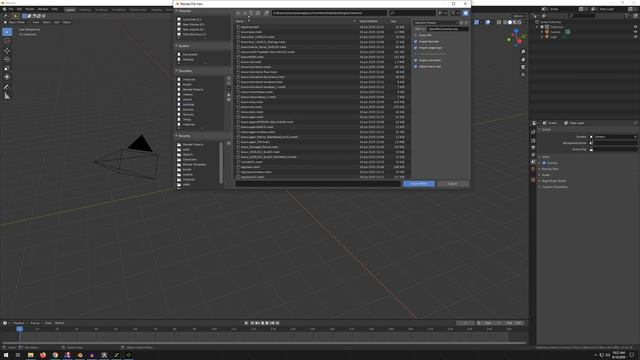Image resolution: width=640 pixels, height=360 pixels.
Task: Click the viewport pan hand icon
Action: (523, 60)
